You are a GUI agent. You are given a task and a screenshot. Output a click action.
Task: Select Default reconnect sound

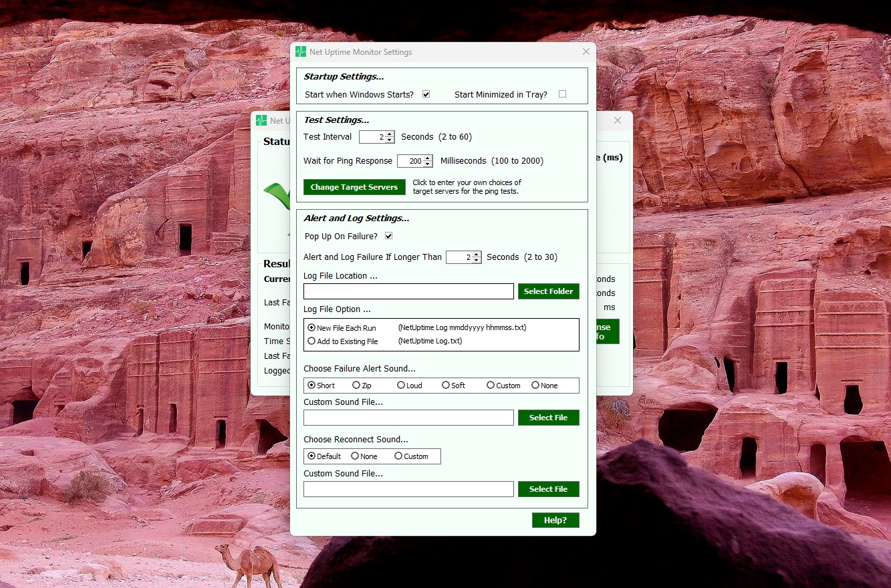(311, 456)
